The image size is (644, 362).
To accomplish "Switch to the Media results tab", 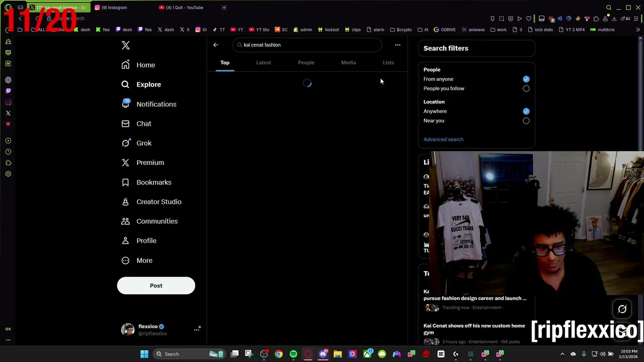I will [349, 63].
